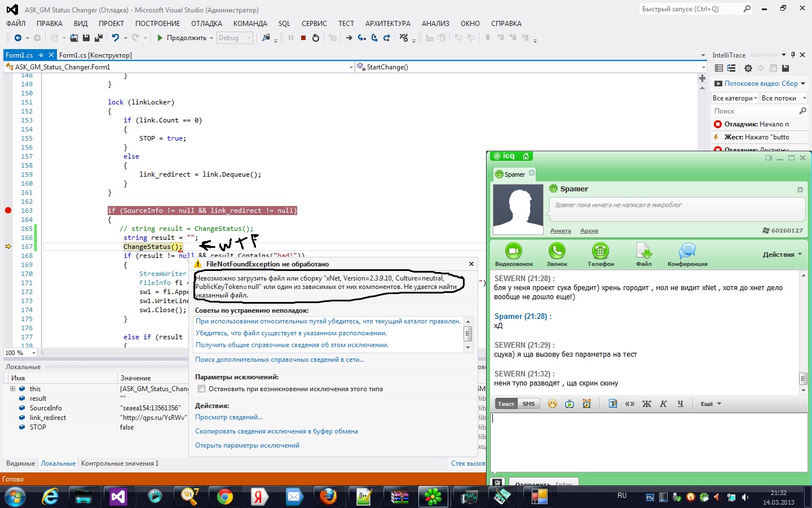Toggle italic К formatting in ICQ
The width and height of the screenshot is (812, 508).
pyautogui.click(x=664, y=404)
